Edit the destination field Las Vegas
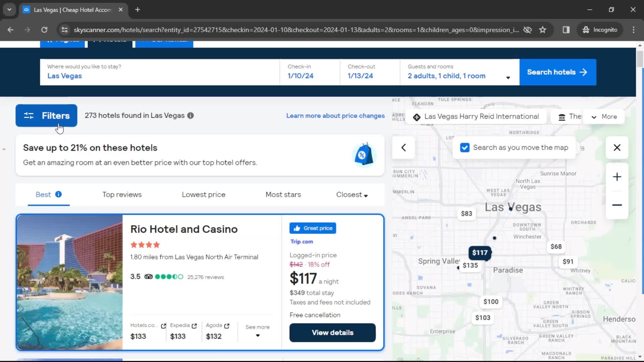 point(160,72)
